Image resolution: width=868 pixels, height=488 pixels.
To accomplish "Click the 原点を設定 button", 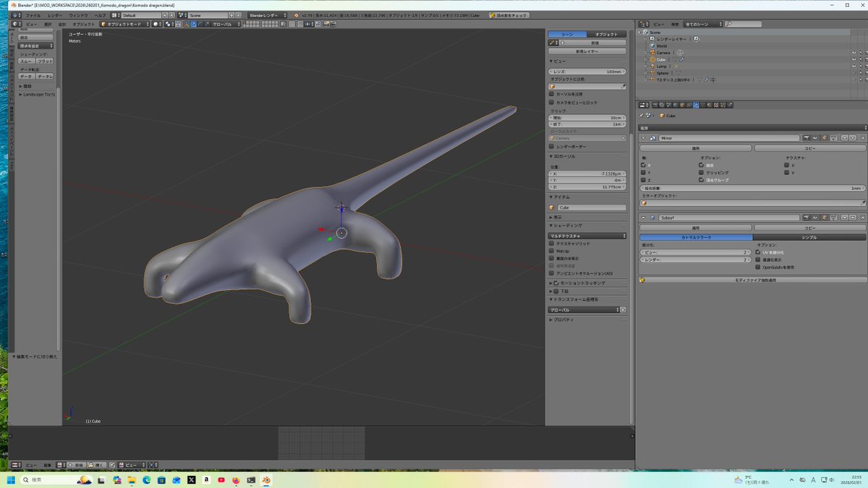I will pos(35,46).
